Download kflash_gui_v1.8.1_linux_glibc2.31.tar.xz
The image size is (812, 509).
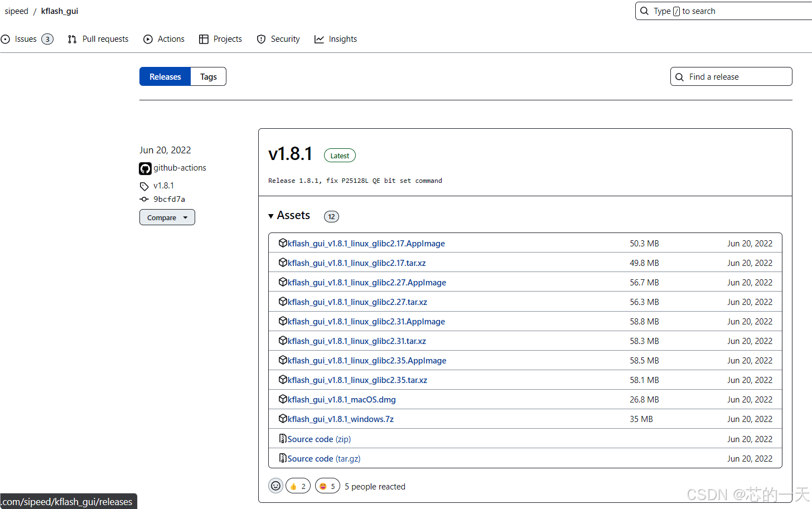pos(356,341)
